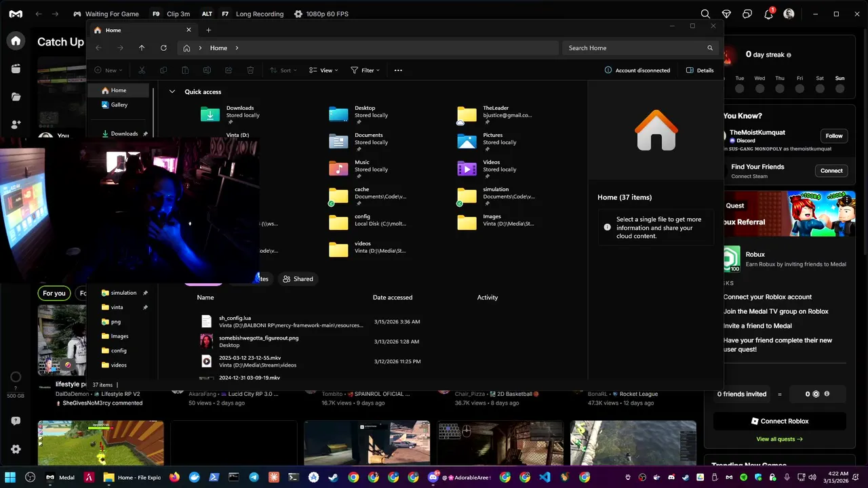Image resolution: width=868 pixels, height=488 pixels.
Task: Click the 1080p 60 FPS recording settings
Action: tap(321, 14)
